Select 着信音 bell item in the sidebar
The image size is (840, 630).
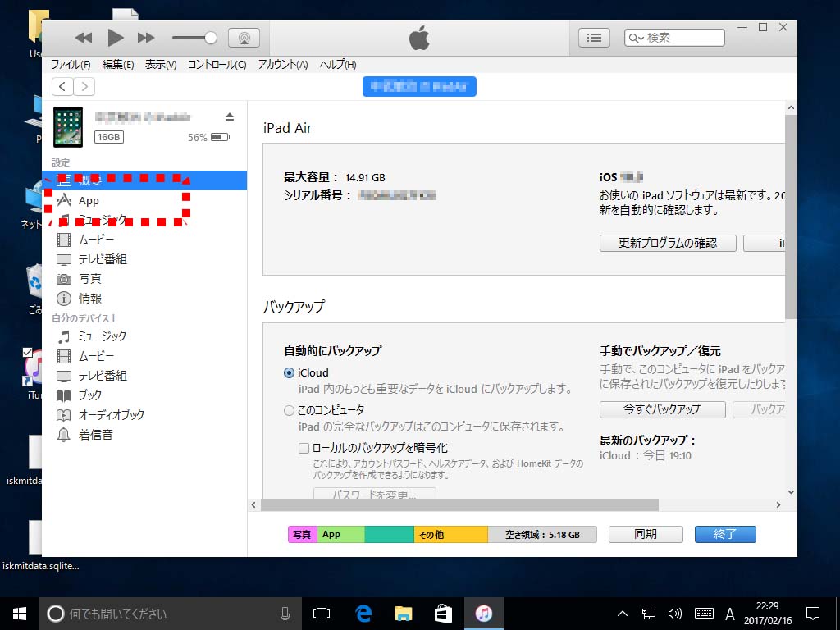click(95, 435)
